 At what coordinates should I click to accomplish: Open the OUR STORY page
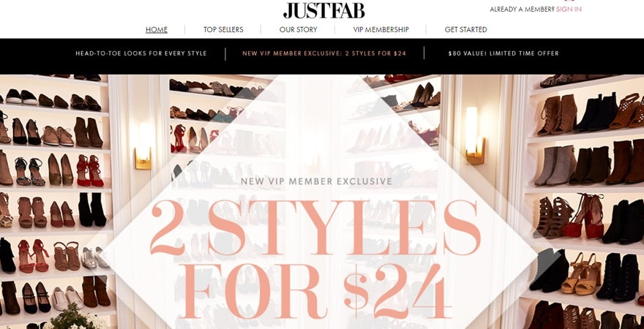tap(298, 29)
